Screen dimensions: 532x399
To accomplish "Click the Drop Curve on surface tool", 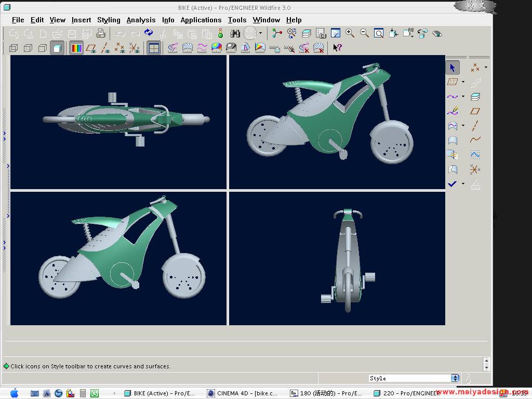I will 453,126.
